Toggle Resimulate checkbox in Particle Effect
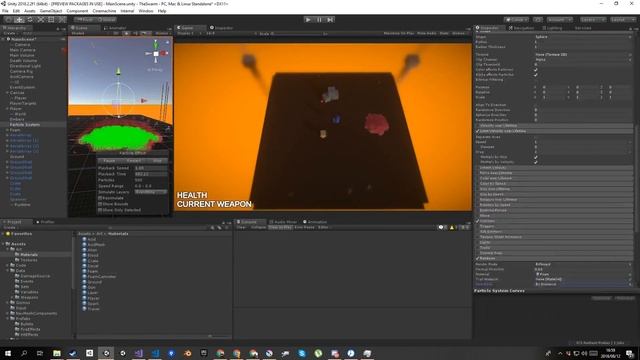Screen dimensions: 640x360 click(100, 198)
